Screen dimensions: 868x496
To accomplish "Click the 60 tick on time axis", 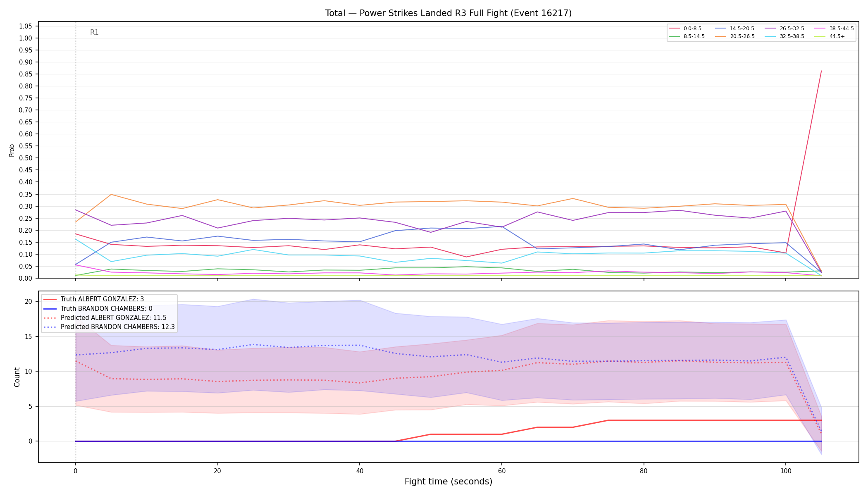I will (x=501, y=470).
